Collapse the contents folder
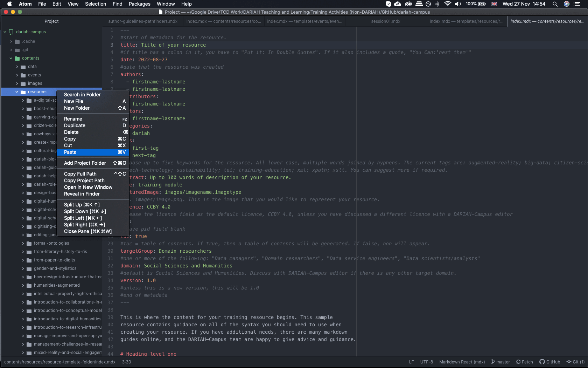This screenshot has width=588, height=368. pos(11,58)
